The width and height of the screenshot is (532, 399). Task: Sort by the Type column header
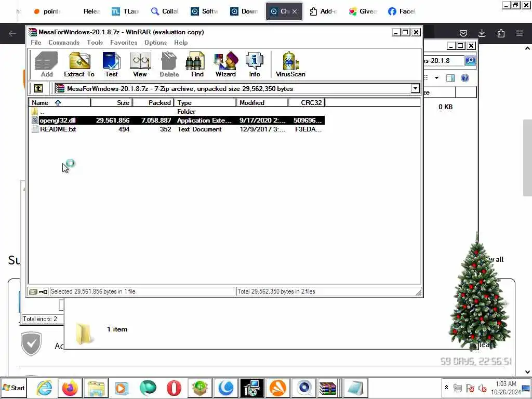point(205,102)
